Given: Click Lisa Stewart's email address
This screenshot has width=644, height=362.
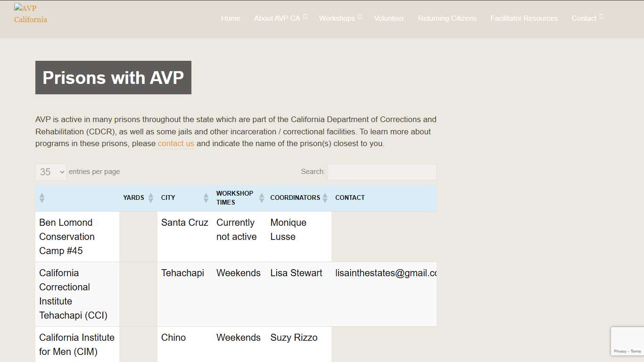Looking at the screenshot, I should [x=384, y=273].
